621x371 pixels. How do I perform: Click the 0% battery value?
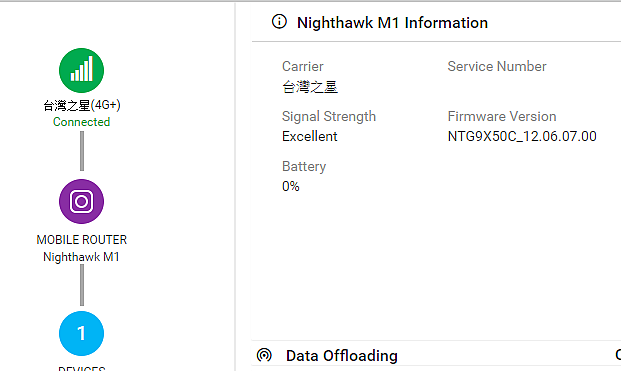click(x=291, y=186)
